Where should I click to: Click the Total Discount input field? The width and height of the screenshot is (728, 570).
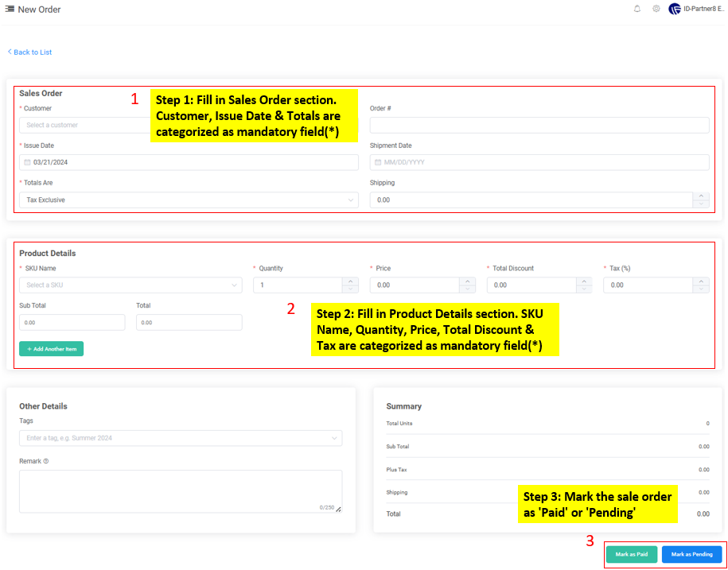[531, 285]
